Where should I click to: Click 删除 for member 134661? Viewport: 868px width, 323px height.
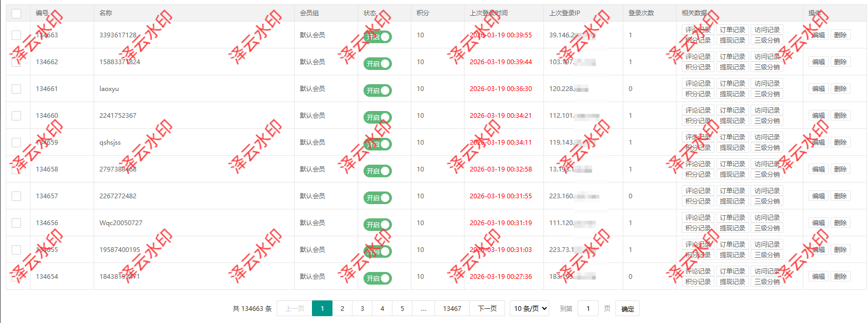840,89
